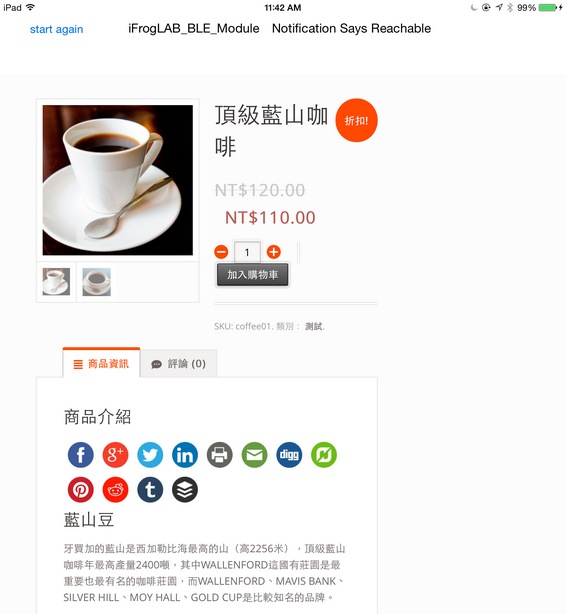
Task: Share with Buffer stack icon
Action: [185, 489]
